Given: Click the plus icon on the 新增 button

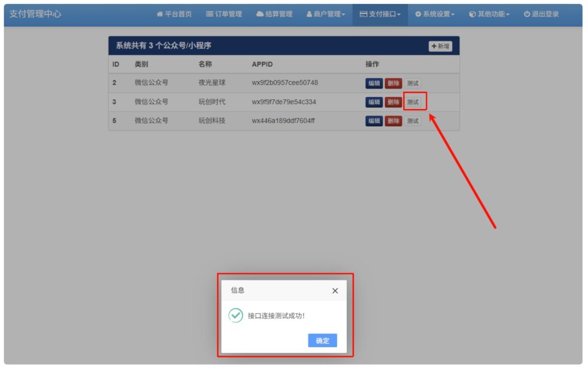Looking at the screenshot, I should click(434, 46).
